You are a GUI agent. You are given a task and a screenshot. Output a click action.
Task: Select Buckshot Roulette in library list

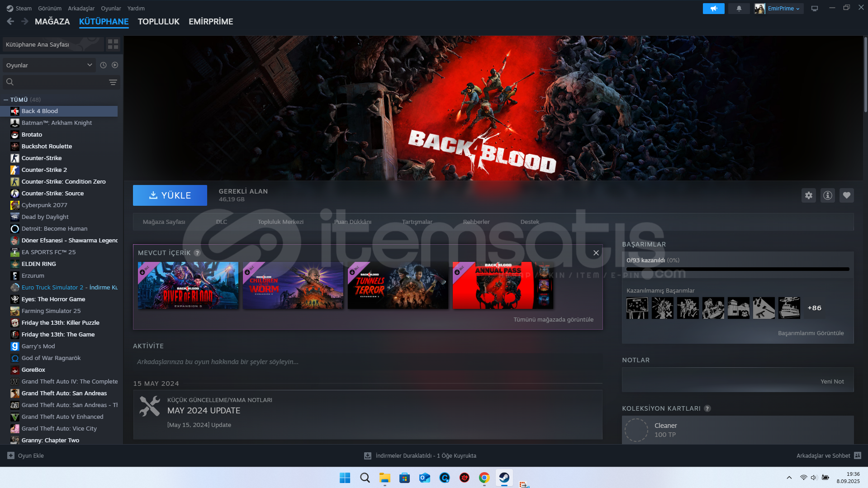click(x=60, y=146)
